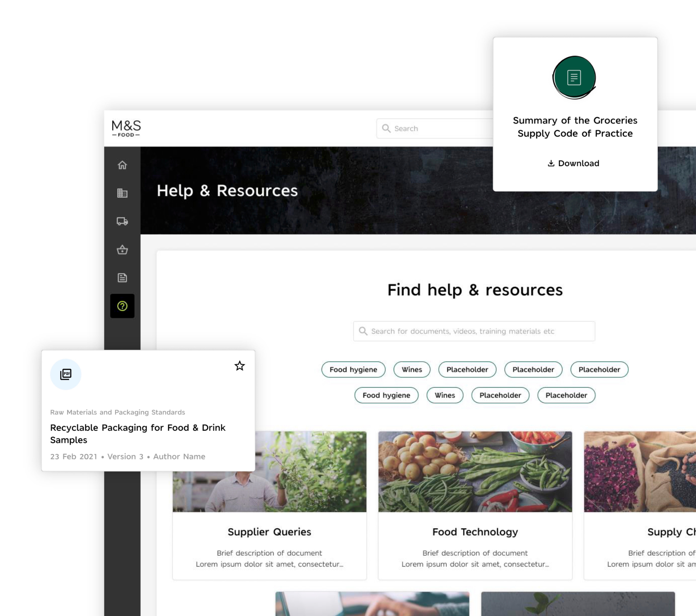Open the bottom-row card with plant image
Screen dimensions: 696x616
[578, 604]
